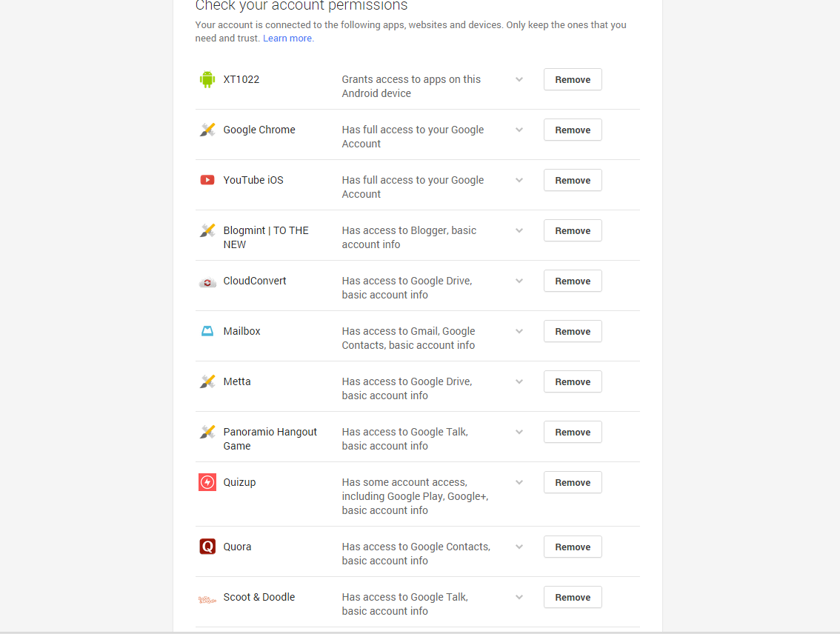Image resolution: width=840 pixels, height=634 pixels.
Task: Click the YouTube iOS app icon
Action: pyautogui.click(x=207, y=180)
